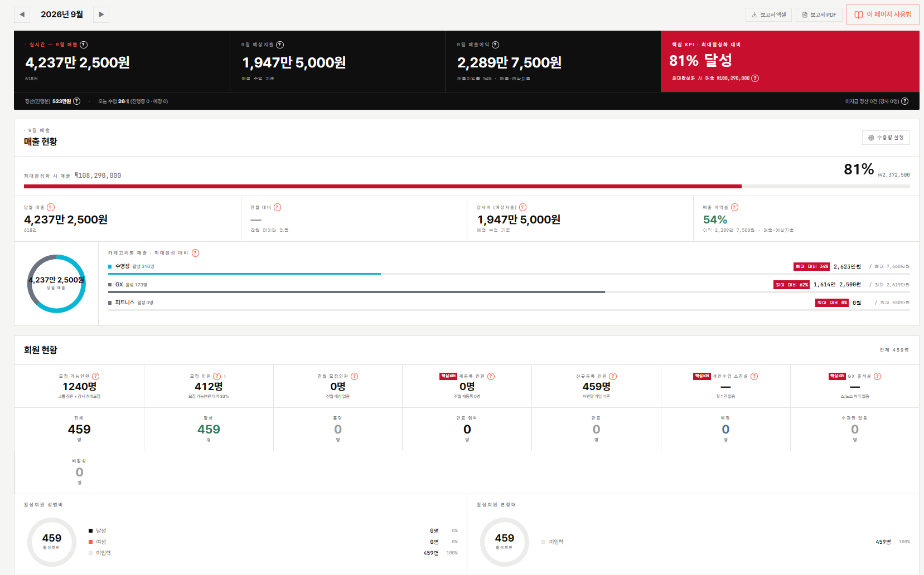This screenshot has height=575, width=924.
Task: Click the 보고서 PDF button
Action: [819, 14]
